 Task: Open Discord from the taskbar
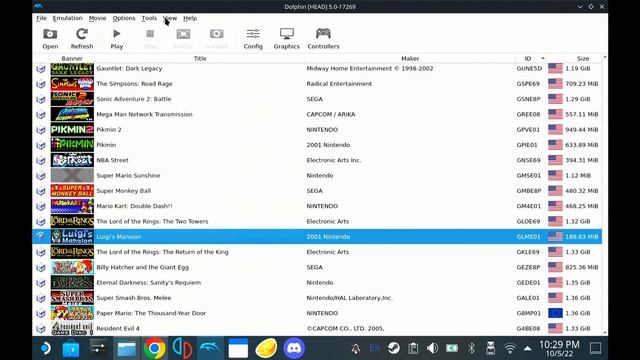[x=294, y=348]
